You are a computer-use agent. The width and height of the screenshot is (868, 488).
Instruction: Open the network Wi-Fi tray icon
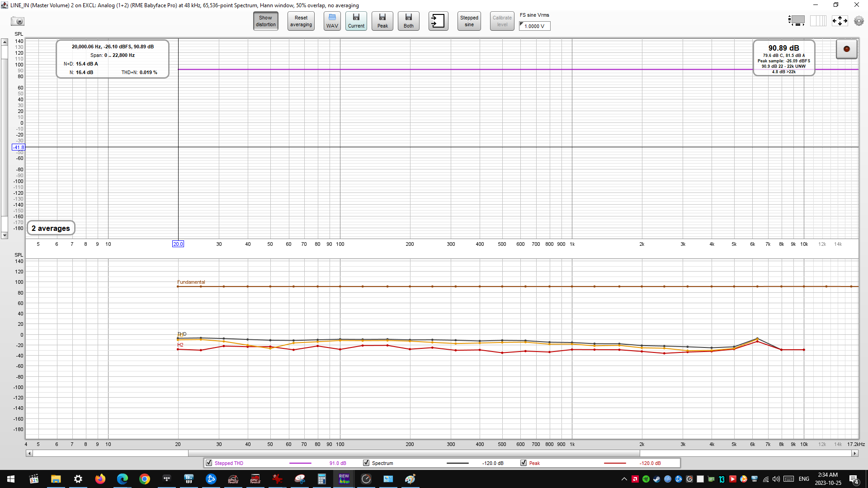pyautogui.click(x=766, y=479)
